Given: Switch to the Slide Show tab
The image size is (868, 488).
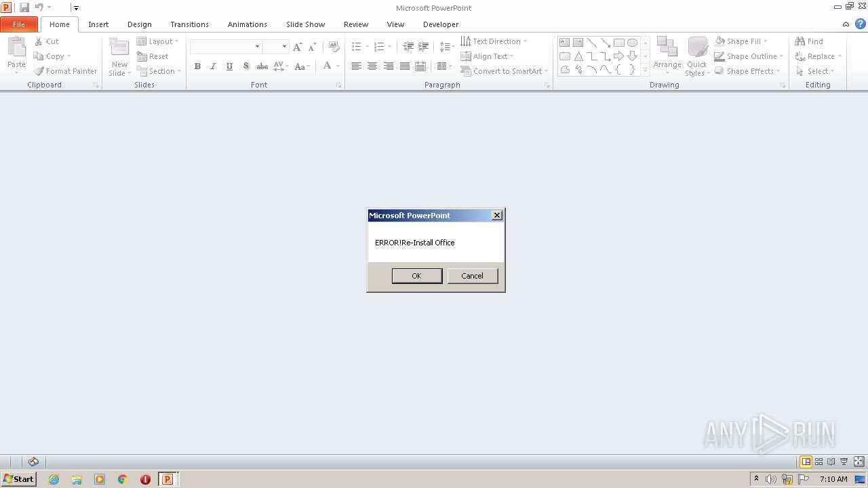Looking at the screenshot, I should click(x=306, y=24).
